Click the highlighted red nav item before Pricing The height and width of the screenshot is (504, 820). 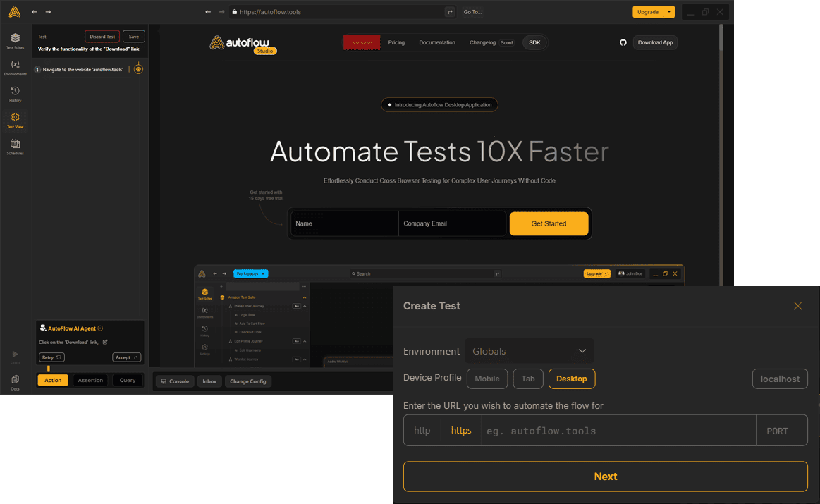pos(362,42)
